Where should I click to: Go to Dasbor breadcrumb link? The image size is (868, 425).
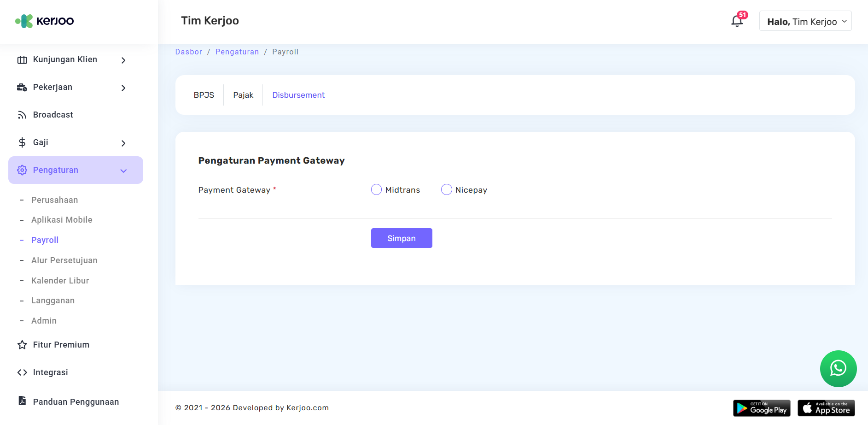point(189,52)
